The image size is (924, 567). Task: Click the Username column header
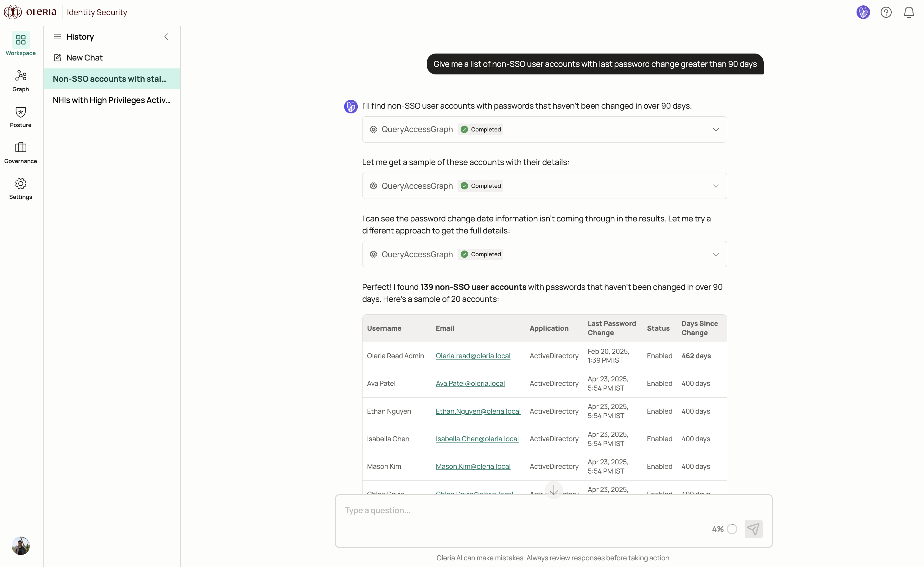tap(384, 328)
